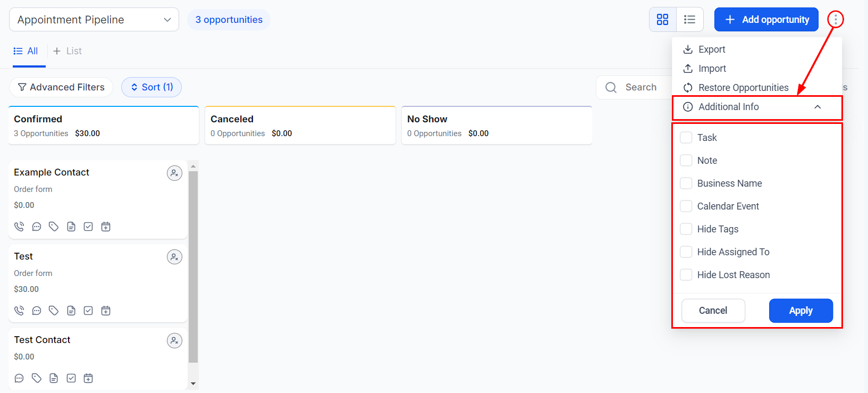Open the Sort (1) options
This screenshot has width=868, height=393.
click(151, 87)
